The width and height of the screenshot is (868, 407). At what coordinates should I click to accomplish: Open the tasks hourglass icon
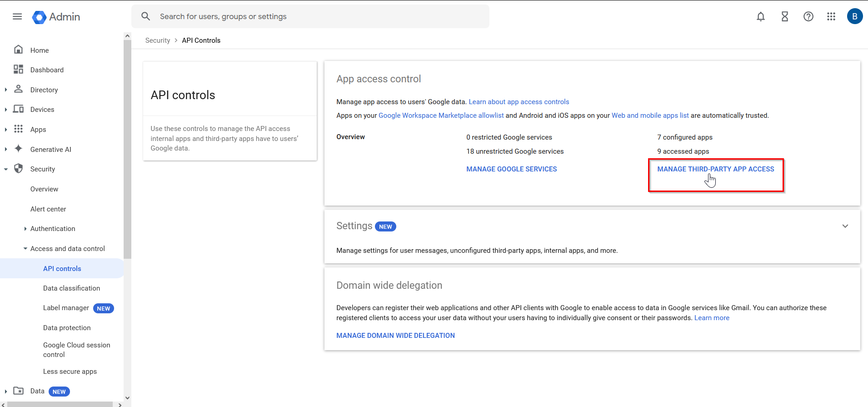784,17
